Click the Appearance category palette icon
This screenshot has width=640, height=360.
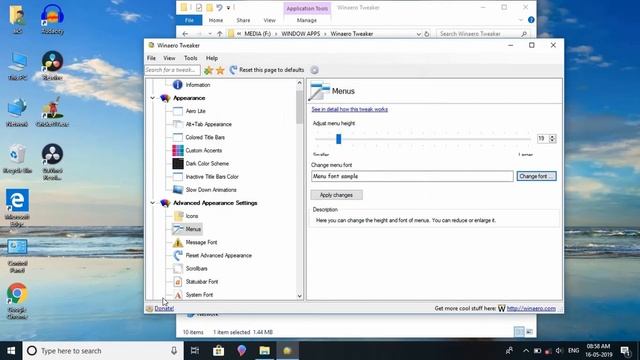click(165, 98)
